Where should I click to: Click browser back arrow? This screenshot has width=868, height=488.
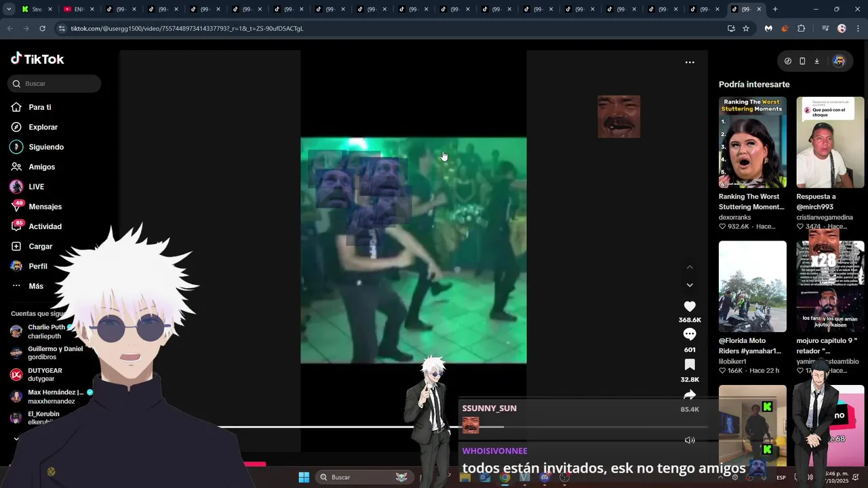(10, 28)
